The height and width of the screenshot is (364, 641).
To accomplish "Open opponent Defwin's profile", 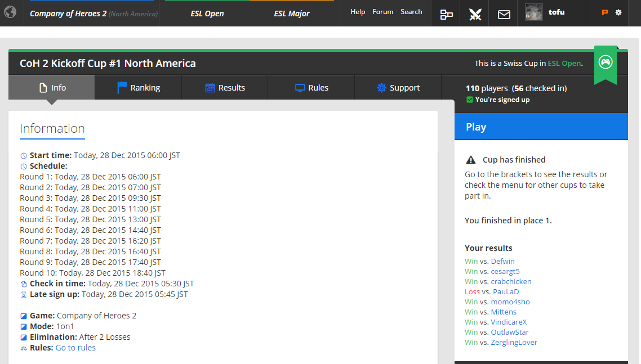I will (x=503, y=262).
